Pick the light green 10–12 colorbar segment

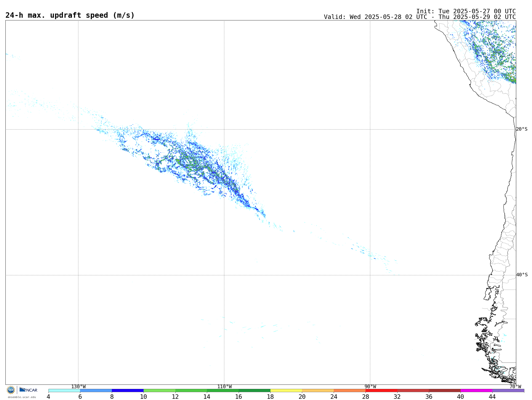click(x=159, y=391)
